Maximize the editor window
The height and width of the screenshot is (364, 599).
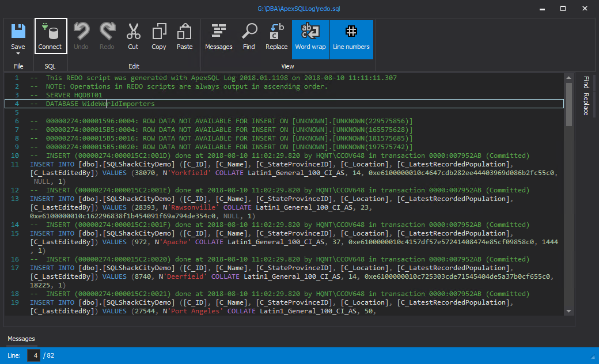point(563,9)
